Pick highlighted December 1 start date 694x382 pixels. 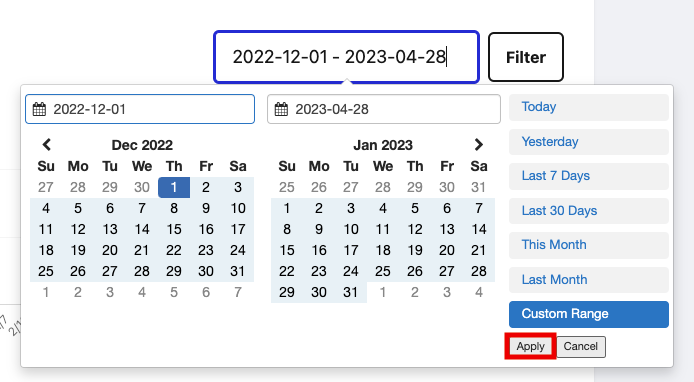[x=174, y=187]
